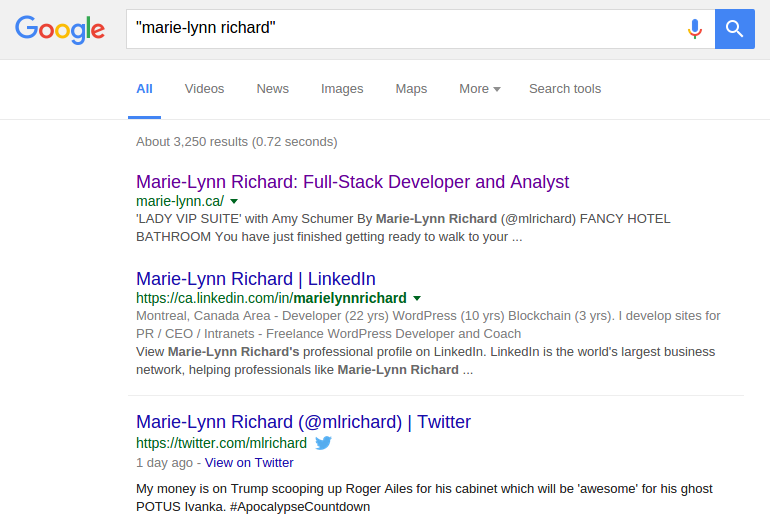This screenshot has width=770, height=532.
Task: Click the tweet text about #ApocalypseCountdown
Action: pos(424,498)
